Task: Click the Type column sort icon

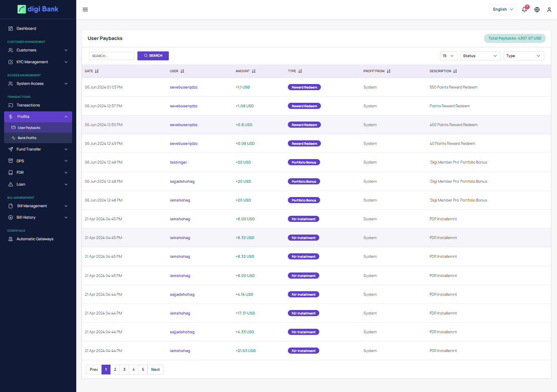Action: pyautogui.click(x=300, y=71)
